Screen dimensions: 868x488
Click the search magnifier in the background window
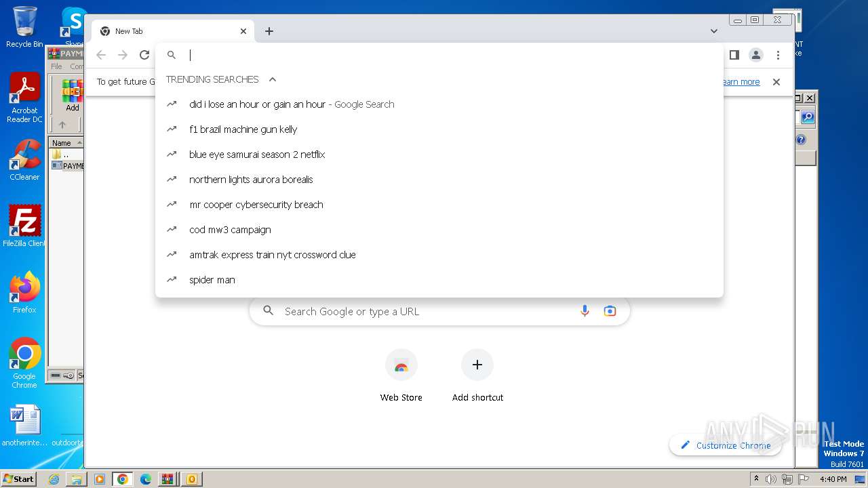[x=807, y=117]
